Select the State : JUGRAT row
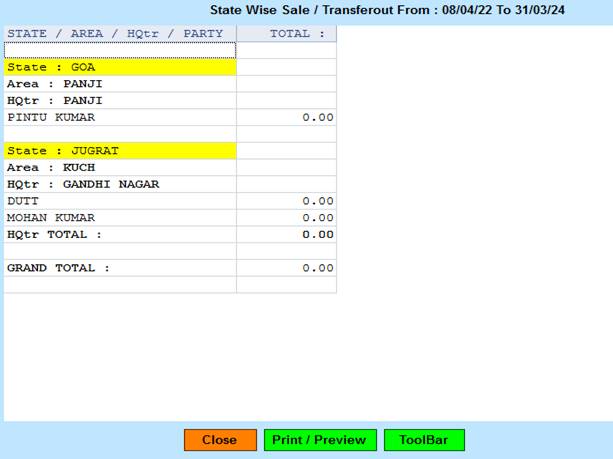The height and width of the screenshot is (459, 613). 120,151
